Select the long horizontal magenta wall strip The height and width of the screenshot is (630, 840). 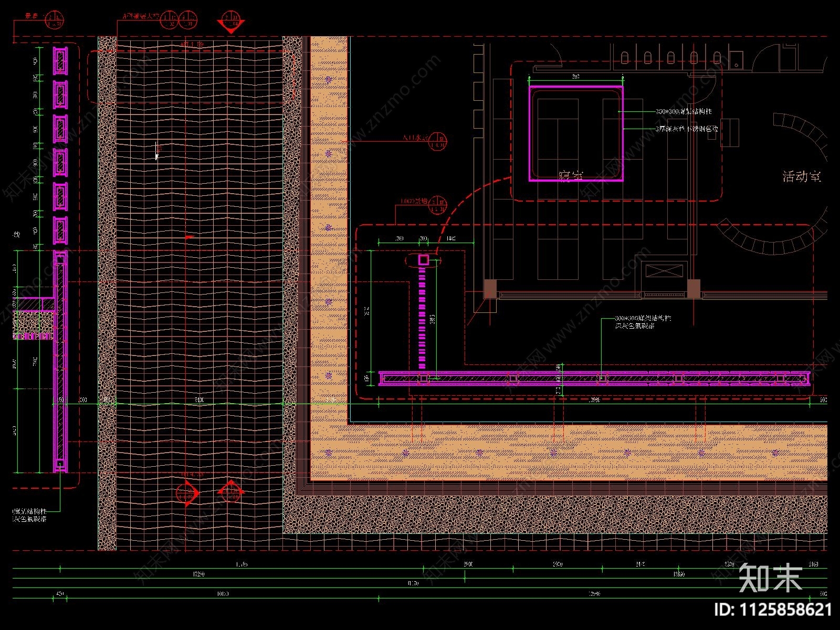(x=594, y=378)
